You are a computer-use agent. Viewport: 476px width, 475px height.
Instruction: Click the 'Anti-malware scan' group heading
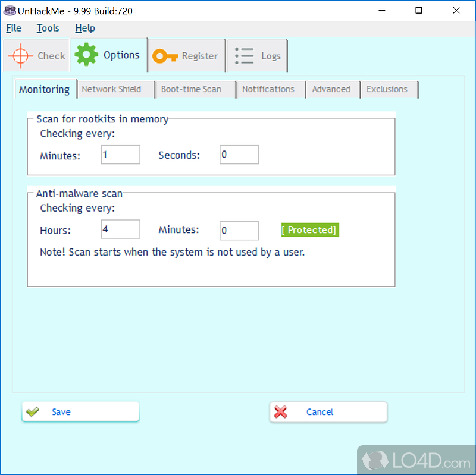[79, 194]
